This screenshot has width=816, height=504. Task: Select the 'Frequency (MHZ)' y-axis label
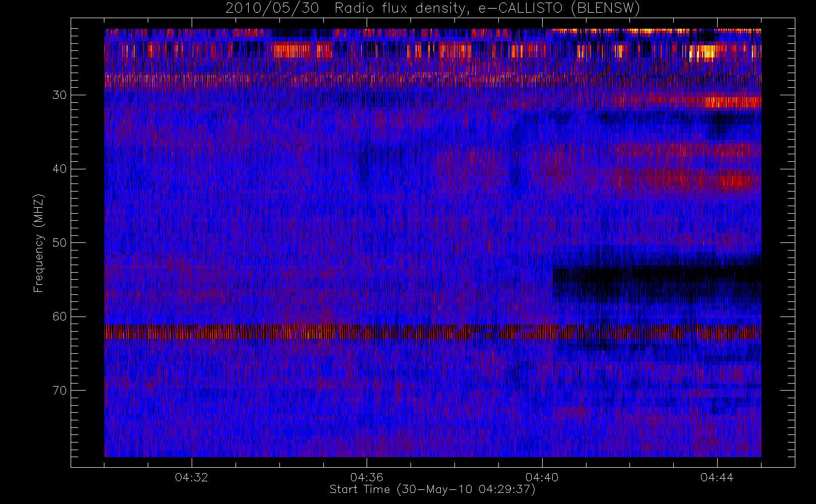(39, 243)
